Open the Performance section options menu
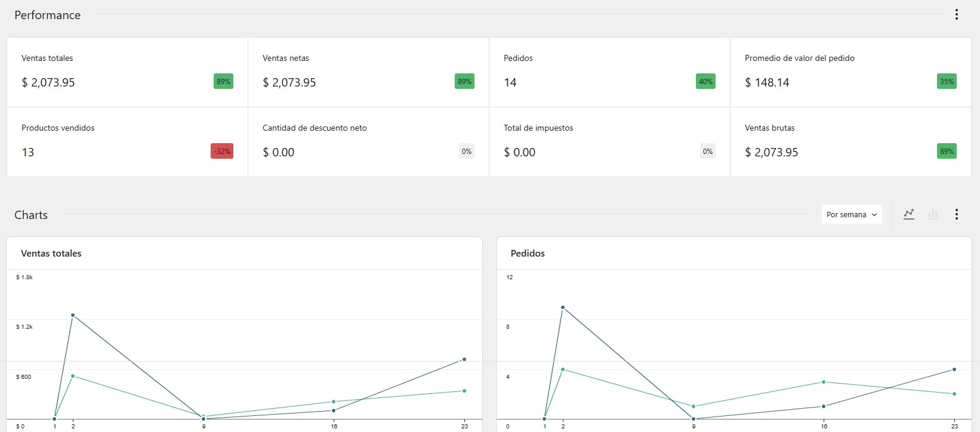This screenshot has width=980, height=432. coord(956,15)
